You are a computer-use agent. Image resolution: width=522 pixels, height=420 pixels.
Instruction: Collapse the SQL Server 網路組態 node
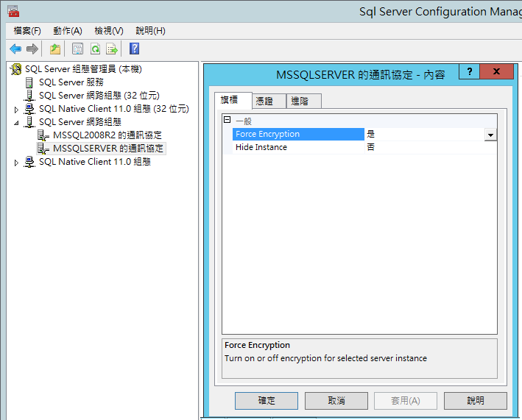coord(16,123)
